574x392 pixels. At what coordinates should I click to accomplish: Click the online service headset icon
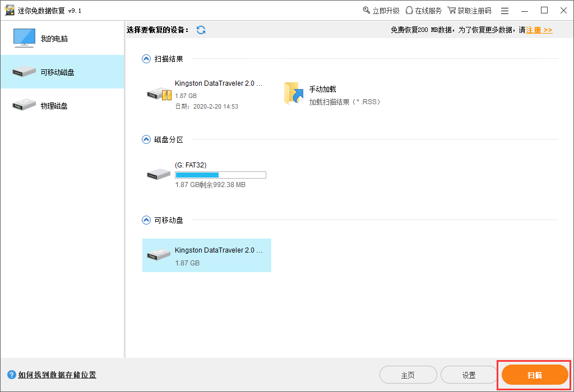(x=409, y=10)
